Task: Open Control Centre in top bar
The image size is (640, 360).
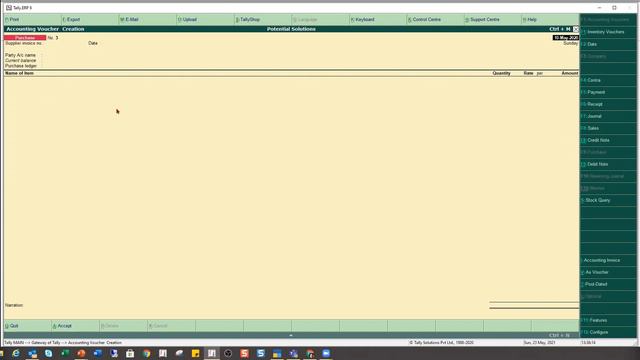Action: click(424, 20)
